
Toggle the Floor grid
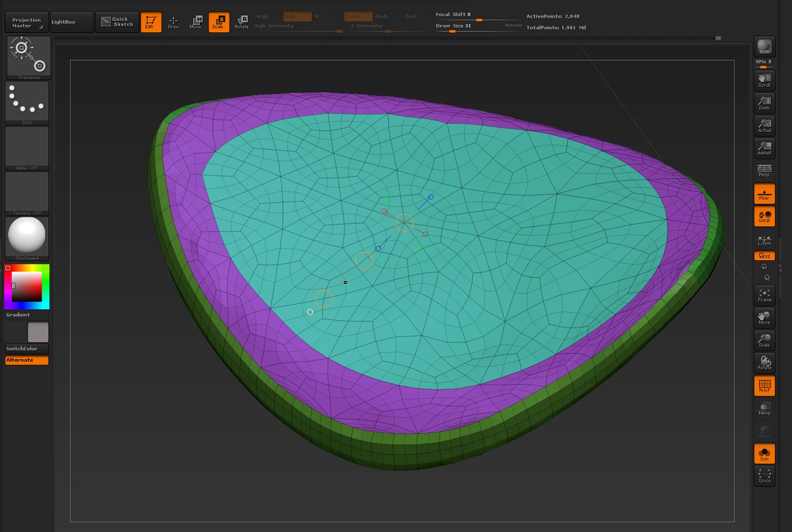click(764, 194)
